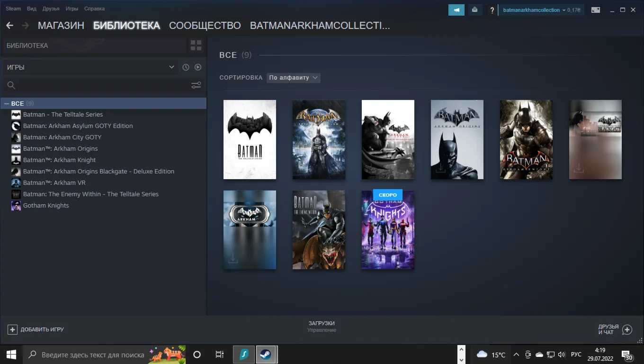Select Batman: Arkham City GOTY in list
The height and width of the screenshot is (364, 644).
point(62,137)
